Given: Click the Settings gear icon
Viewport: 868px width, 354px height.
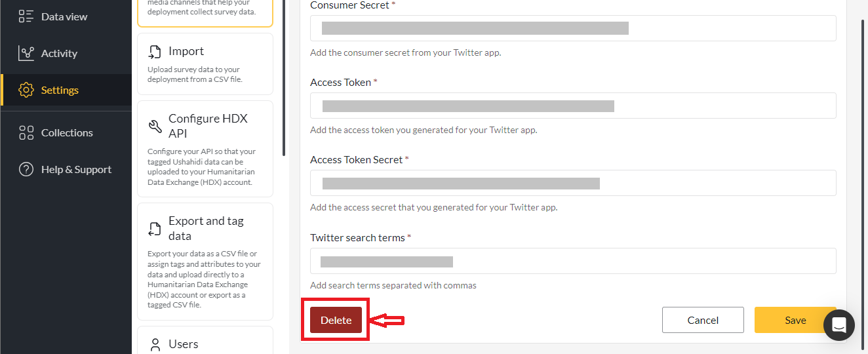Looking at the screenshot, I should tap(26, 90).
